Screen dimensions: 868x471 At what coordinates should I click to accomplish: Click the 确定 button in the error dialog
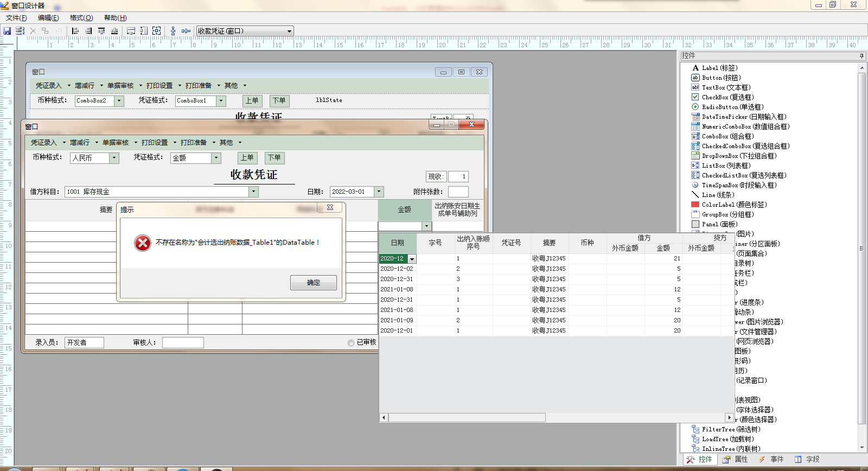click(314, 283)
